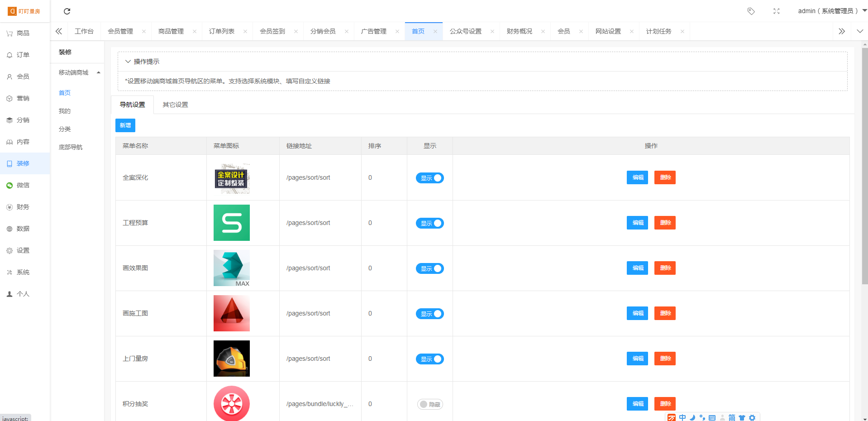This screenshot has height=421, width=868.
Task: Open 个人 in left sidebar
Action: [x=25, y=294]
